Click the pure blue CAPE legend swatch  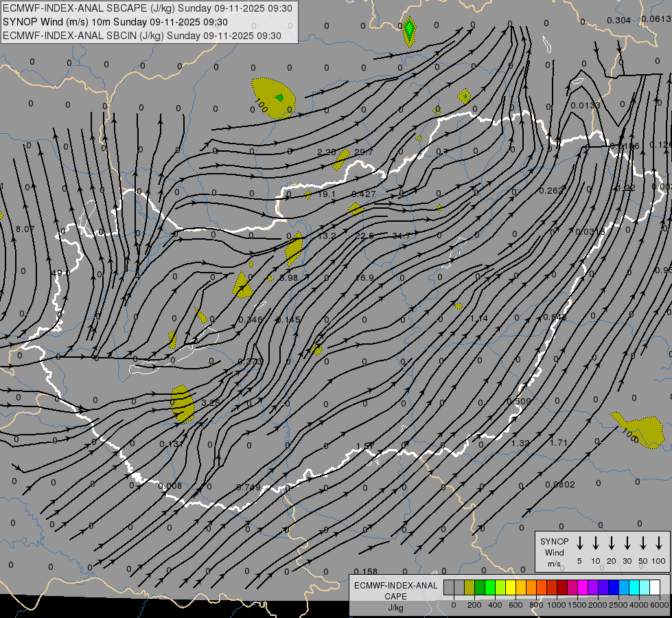click(613, 588)
